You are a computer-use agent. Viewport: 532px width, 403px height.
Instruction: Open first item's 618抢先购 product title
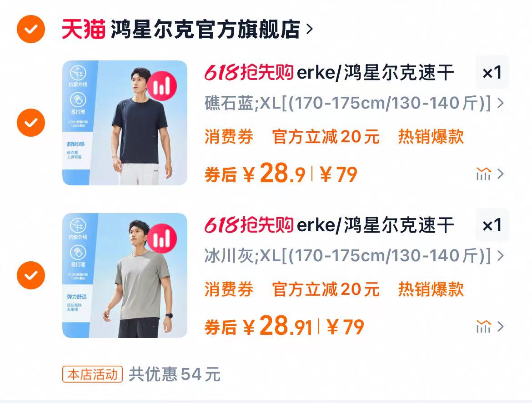(x=329, y=73)
